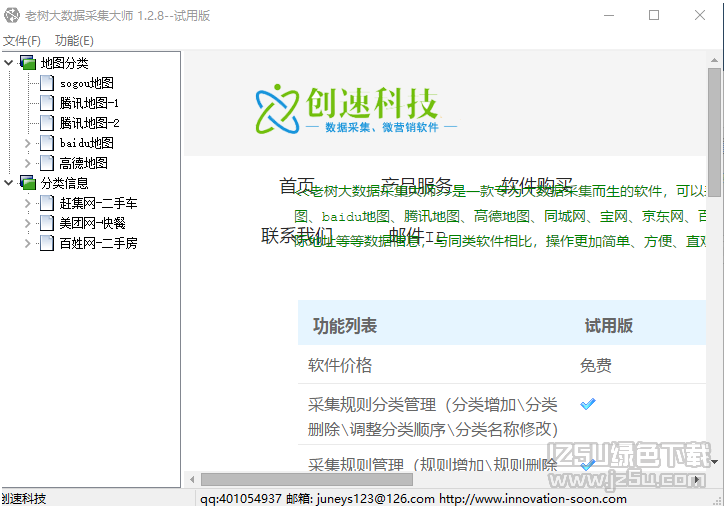Open the 软件购买 navigation link
724x506 pixels.
coord(537,186)
